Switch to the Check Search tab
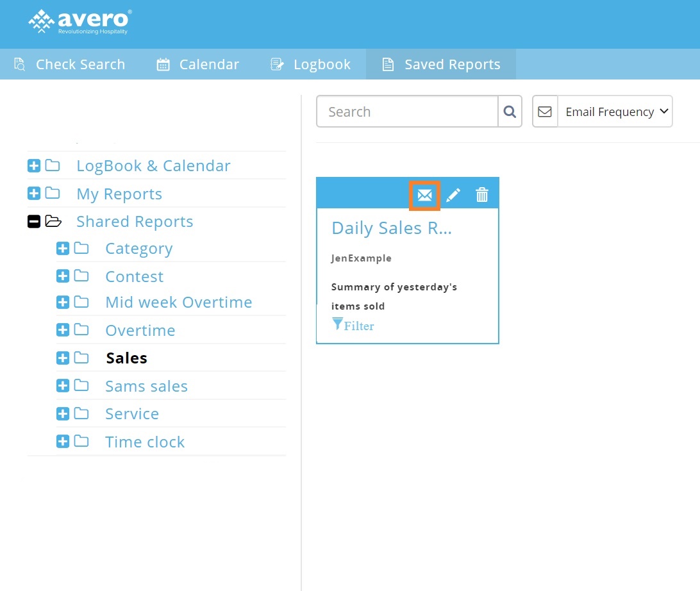 [x=70, y=65]
